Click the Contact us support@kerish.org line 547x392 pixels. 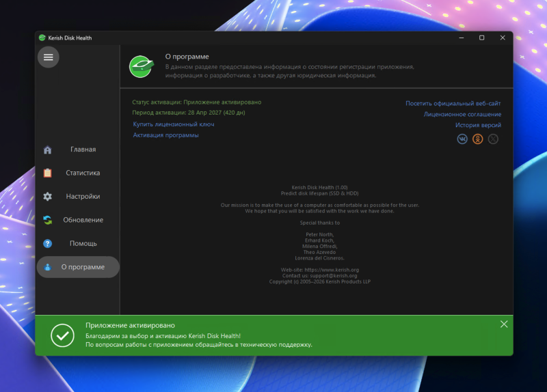click(x=319, y=276)
